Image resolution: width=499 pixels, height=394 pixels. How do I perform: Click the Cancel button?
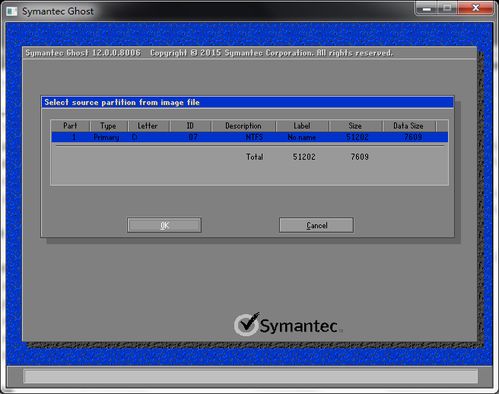click(x=316, y=225)
